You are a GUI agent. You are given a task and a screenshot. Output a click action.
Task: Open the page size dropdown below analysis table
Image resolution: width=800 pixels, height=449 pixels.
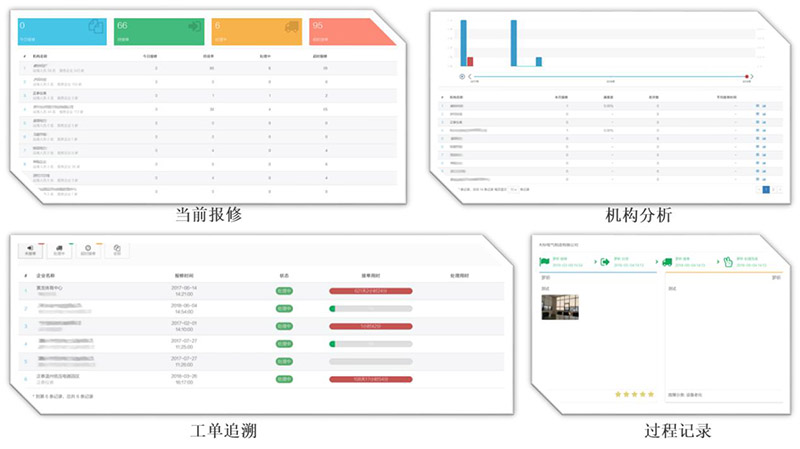(514, 188)
